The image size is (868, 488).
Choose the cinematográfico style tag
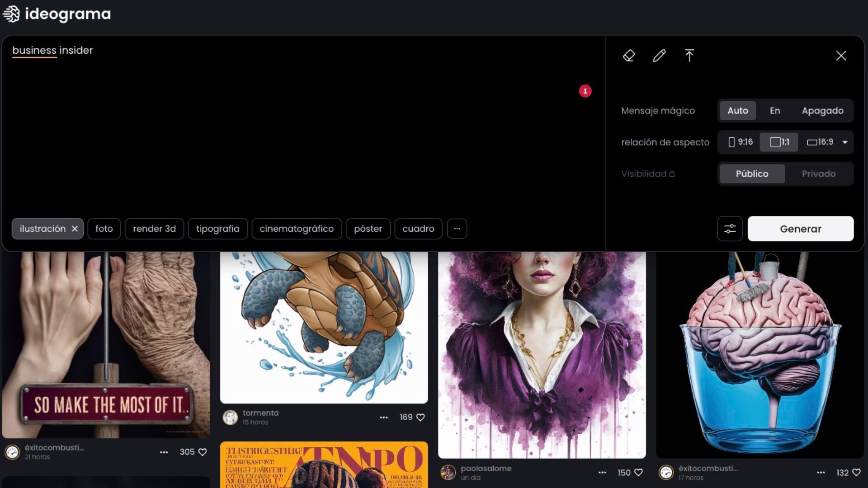(297, 229)
